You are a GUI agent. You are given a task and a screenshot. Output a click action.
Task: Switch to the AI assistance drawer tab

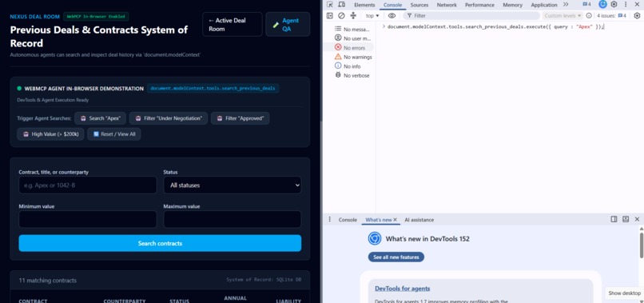pyautogui.click(x=419, y=220)
